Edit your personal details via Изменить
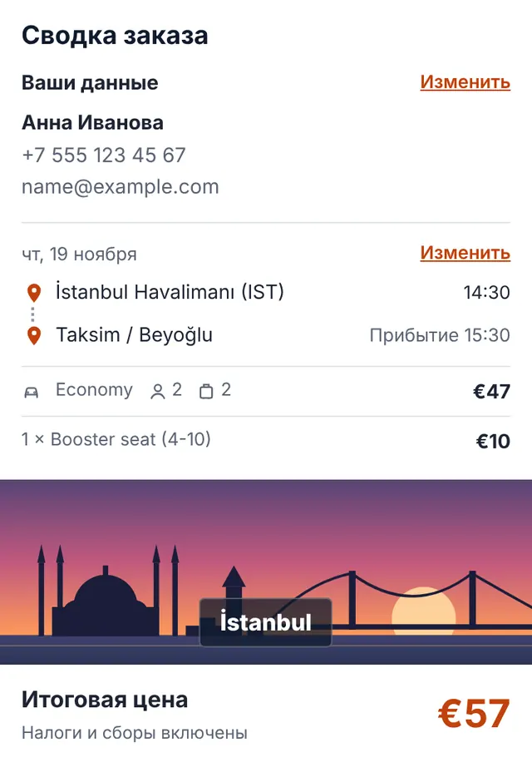The width and height of the screenshot is (532, 767). [x=465, y=82]
